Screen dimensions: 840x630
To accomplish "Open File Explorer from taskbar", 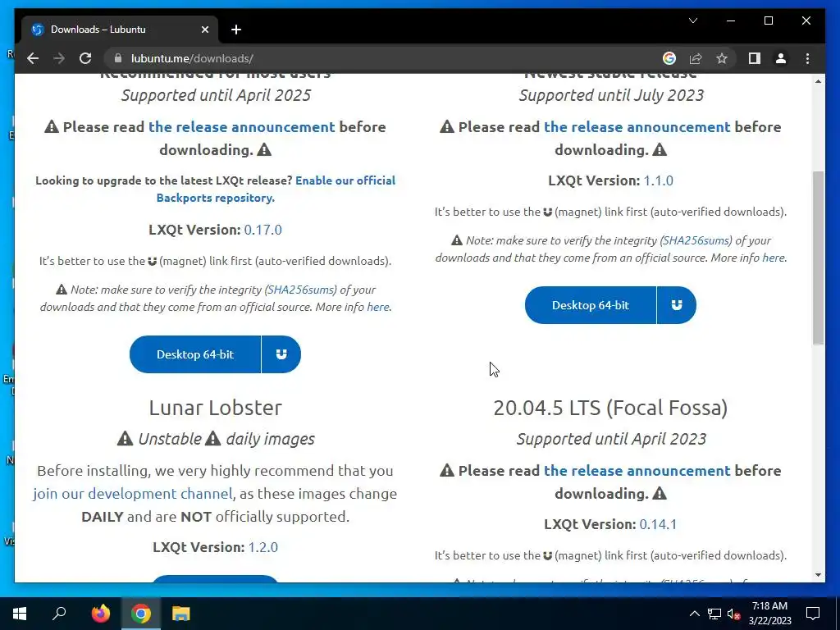I will [181, 614].
